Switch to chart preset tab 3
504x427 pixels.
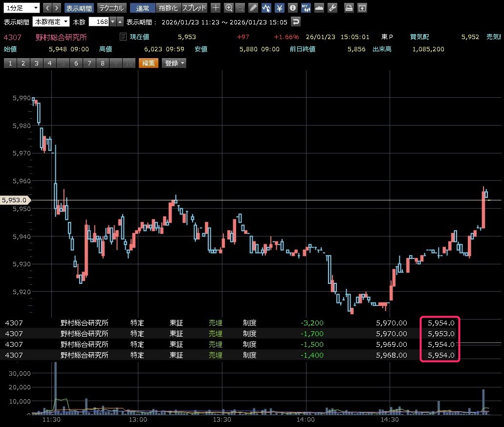tap(36, 63)
